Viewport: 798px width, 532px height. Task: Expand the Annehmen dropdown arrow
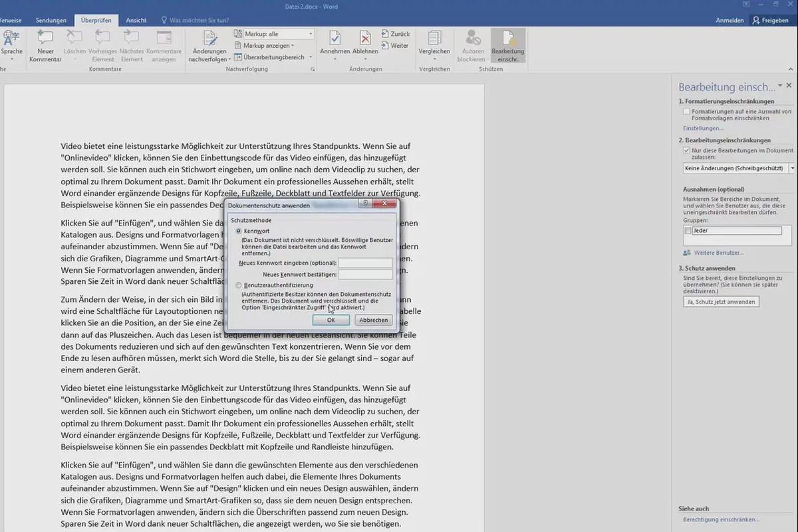(x=334, y=60)
